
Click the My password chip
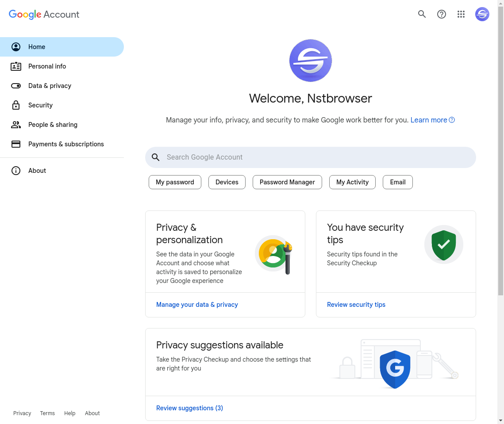pos(175,182)
